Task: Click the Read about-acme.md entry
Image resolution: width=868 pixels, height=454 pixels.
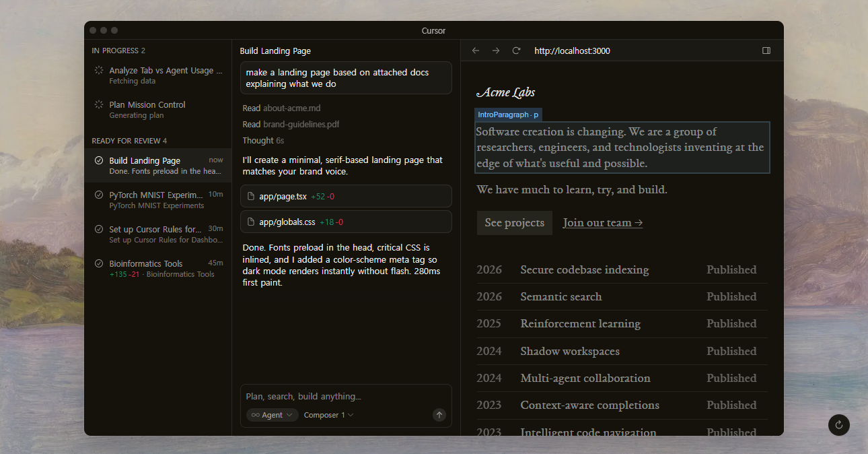Action: point(281,108)
